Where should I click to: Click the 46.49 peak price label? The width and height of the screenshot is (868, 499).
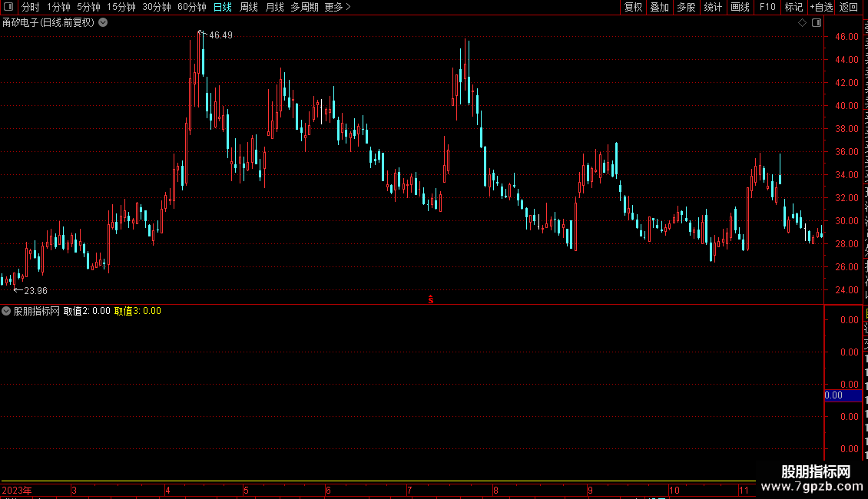point(221,35)
